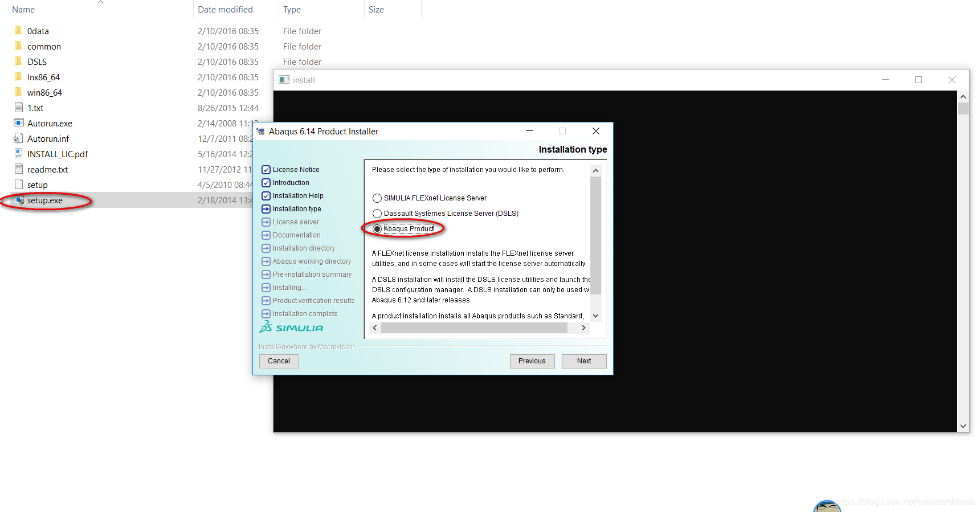Screen dimensions: 980x512
Task: Minimize the Abaqus installer window
Action: 529,131
